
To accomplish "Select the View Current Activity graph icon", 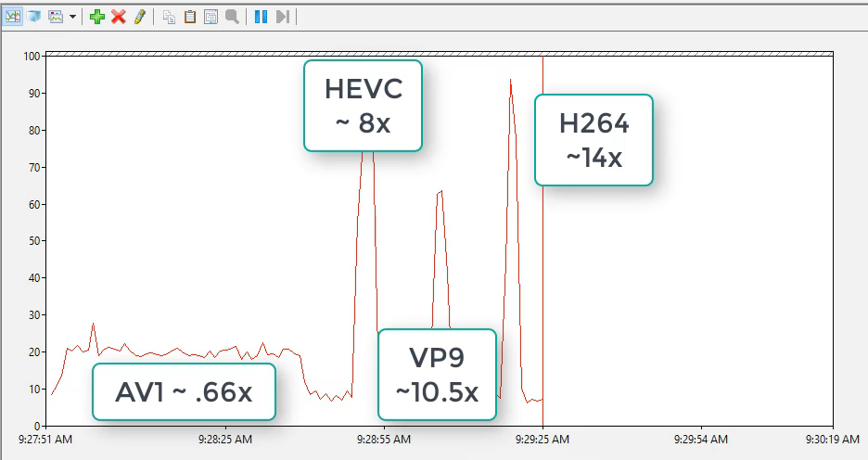I will click(x=13, y=17).
